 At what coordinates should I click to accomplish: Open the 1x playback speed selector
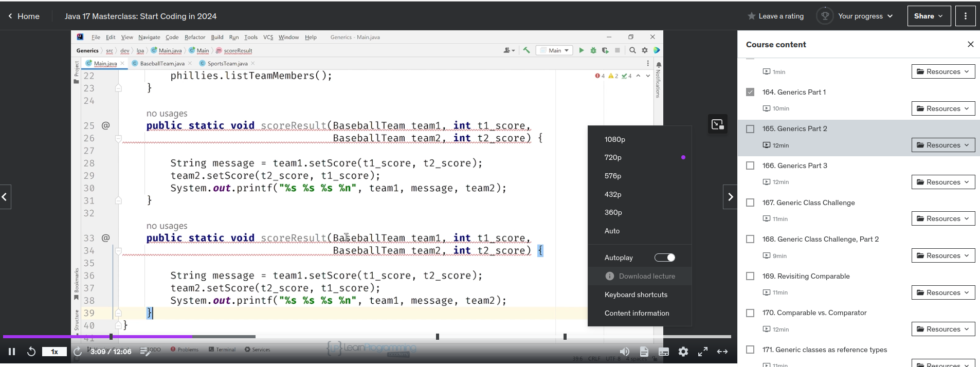pos(55,352)
